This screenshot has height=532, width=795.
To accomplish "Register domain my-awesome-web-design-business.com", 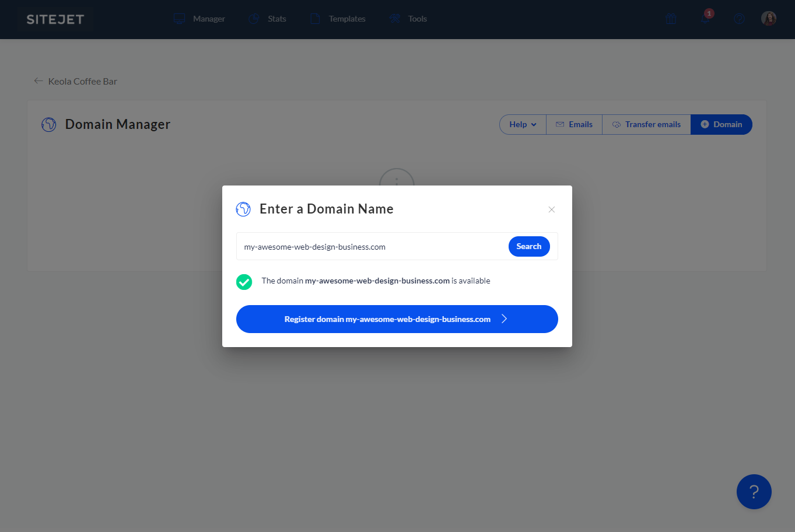I will click(397, 319).
